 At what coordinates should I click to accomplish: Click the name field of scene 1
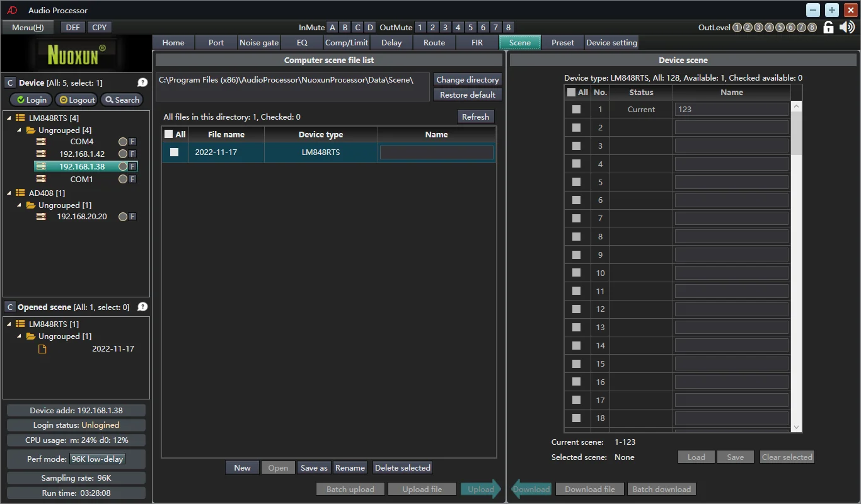pos(731,109)
